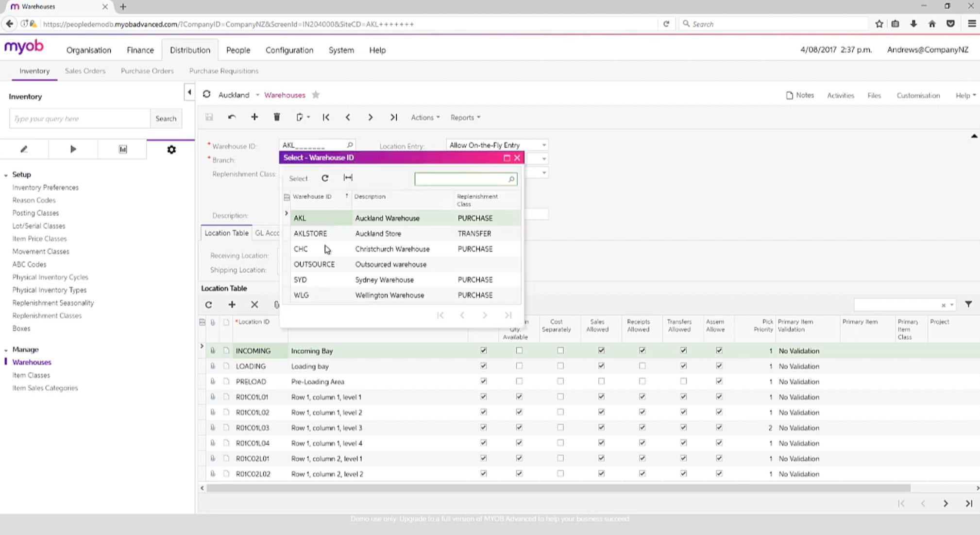Uncheck Transfers Allowed for R01C01L01
Screen dimensions: 980x535
pos(683,397)
